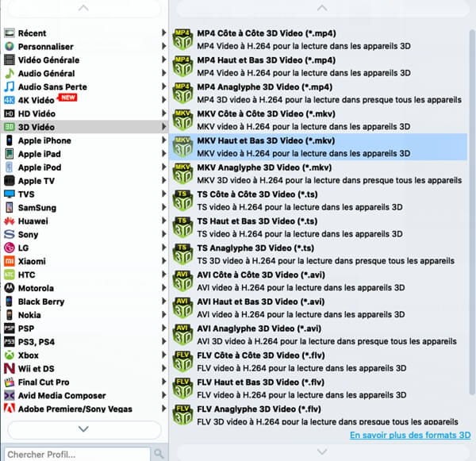
Task: Expand the SamSung submenu arrow
Action: (x=163, y=207)
